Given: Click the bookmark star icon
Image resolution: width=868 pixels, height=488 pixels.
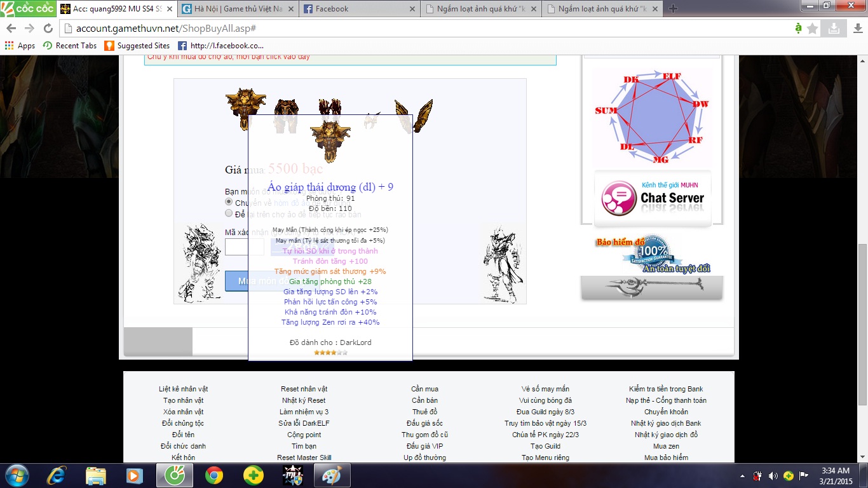Looking at the screenshot, I should [813, 29].
